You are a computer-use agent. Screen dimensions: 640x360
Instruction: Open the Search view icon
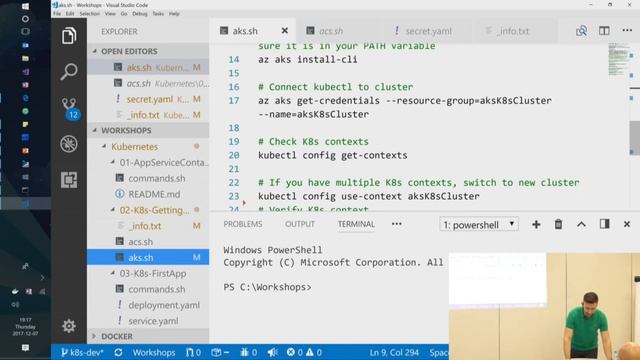pos(69,72)
